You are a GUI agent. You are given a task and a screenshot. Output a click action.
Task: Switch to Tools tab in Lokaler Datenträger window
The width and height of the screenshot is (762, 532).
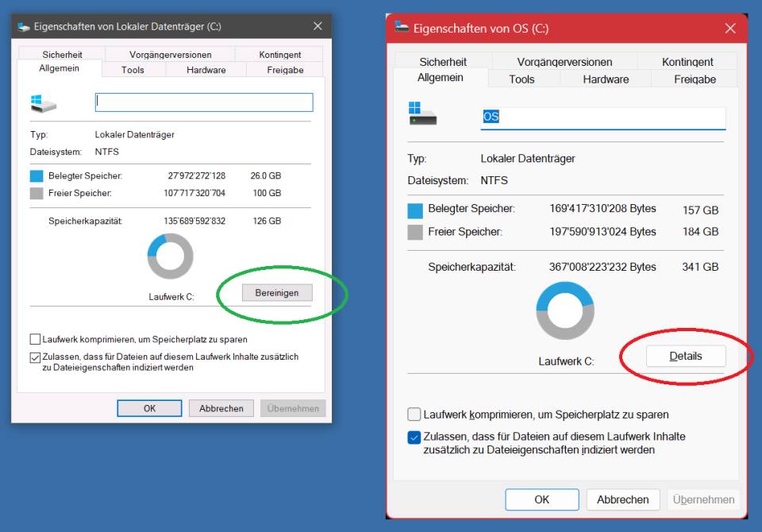click(133, 70)
